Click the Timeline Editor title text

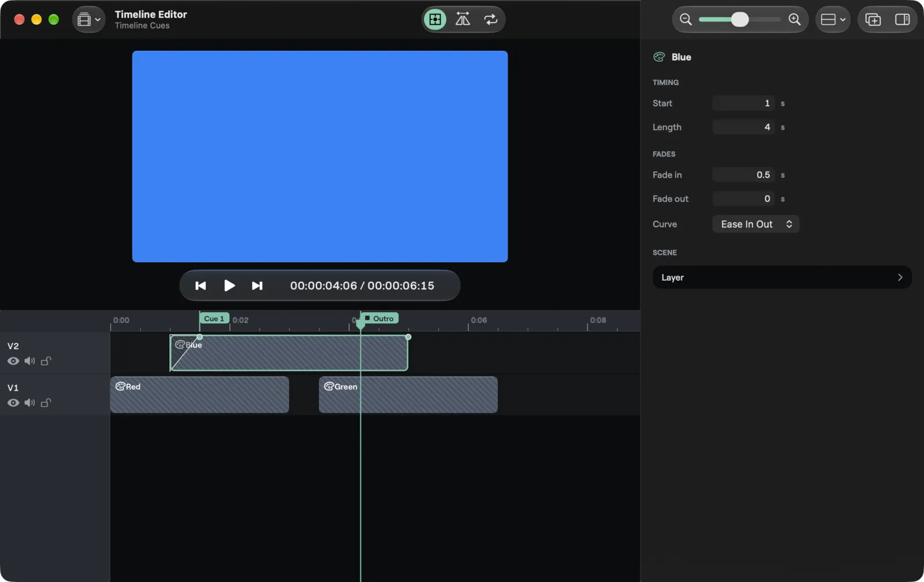pos(151,14)
